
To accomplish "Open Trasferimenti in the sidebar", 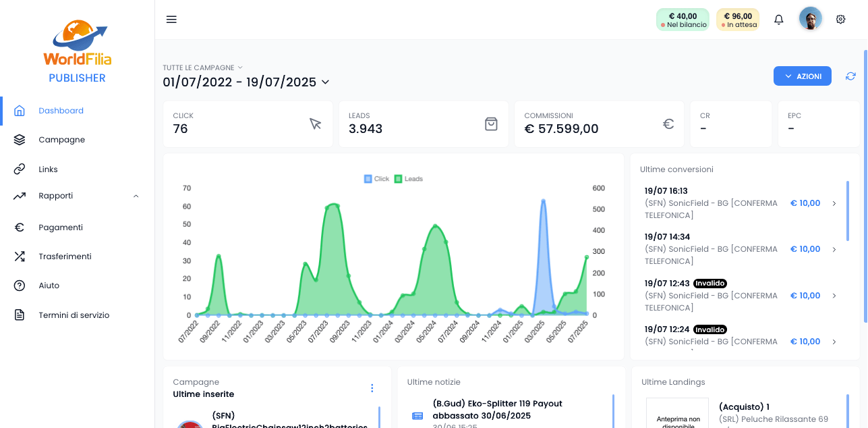I will [x=65, y=257].
